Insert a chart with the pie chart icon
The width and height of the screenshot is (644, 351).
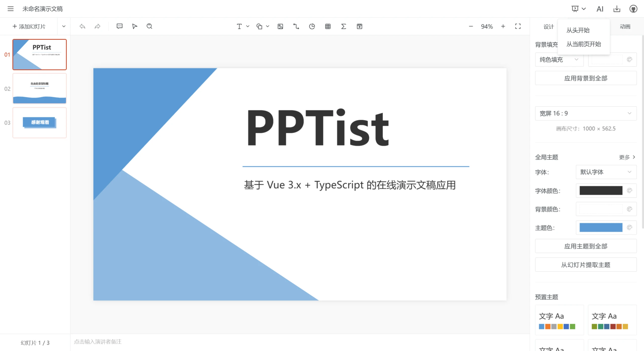pos(312,26)
